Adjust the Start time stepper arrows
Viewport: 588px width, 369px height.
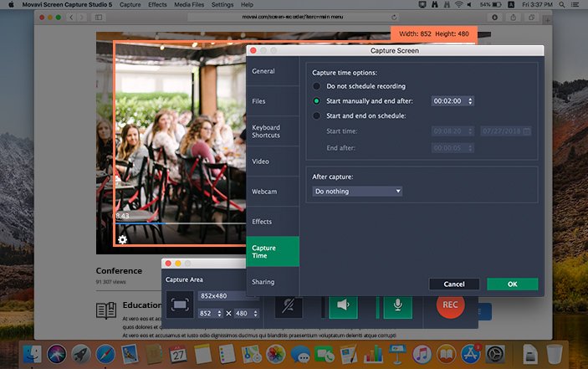point(470,131)
